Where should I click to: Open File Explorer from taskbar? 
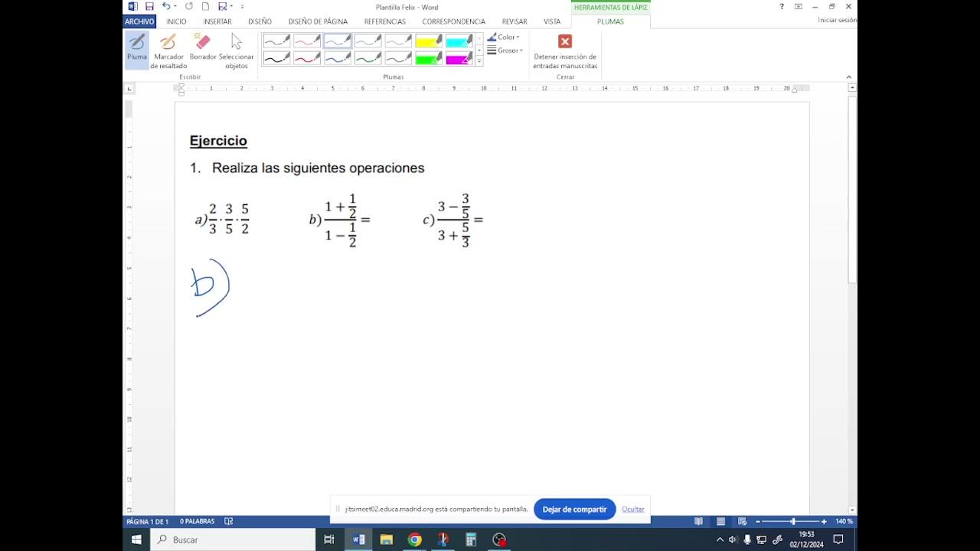point(387,540)
